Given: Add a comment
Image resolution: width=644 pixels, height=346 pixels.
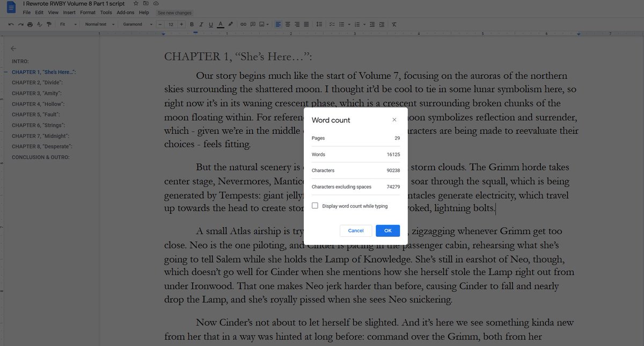Looking at the screenshot, I should coord(253,24).
